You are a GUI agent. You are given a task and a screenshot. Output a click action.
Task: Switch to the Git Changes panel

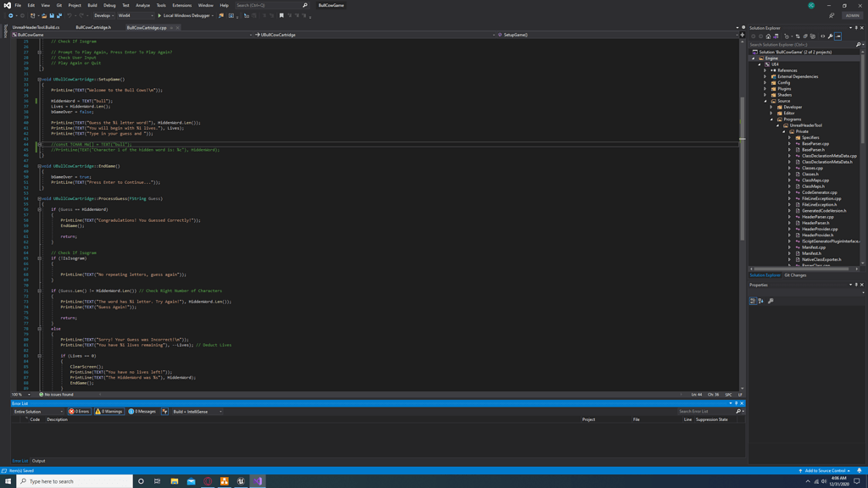point(795,275)
